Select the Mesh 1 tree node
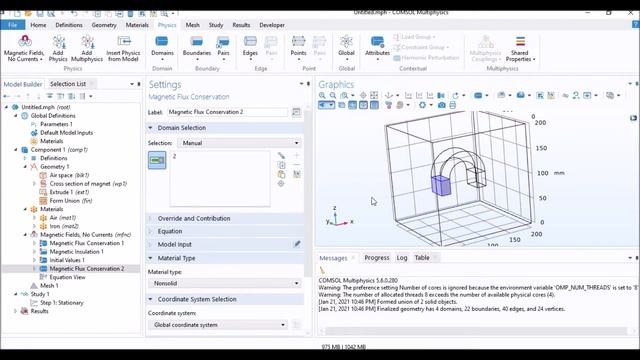Image resolution: width=640 pixels, height=360 pixels. click(49, 286)
